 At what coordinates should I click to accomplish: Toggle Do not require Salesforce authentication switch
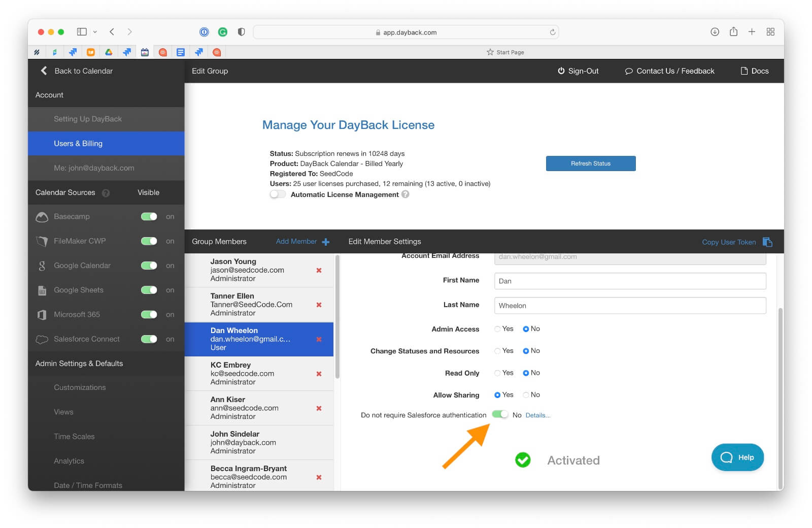[500, 415]
